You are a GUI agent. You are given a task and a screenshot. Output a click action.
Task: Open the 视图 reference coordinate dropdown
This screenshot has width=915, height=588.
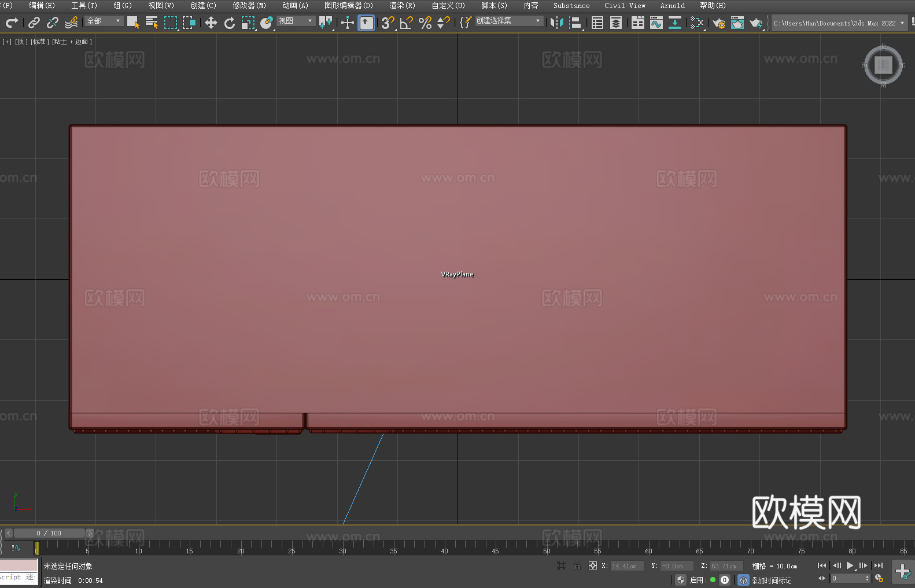pos(296,21)
